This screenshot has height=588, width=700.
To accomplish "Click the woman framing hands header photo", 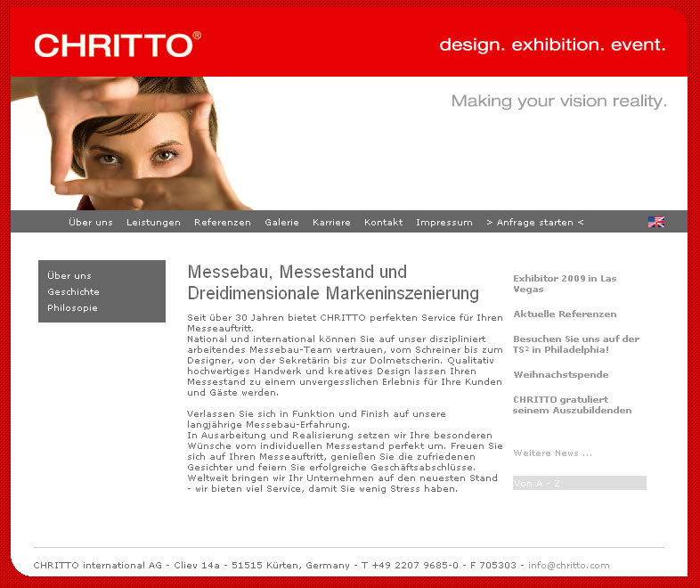I will tap(132, 143).
